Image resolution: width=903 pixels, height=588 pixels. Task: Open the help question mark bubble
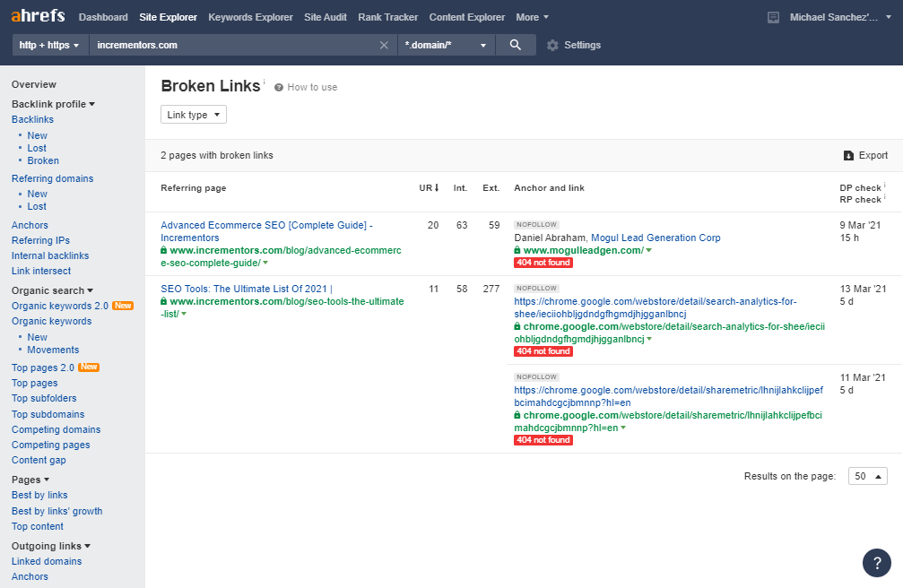click(876, 563)
